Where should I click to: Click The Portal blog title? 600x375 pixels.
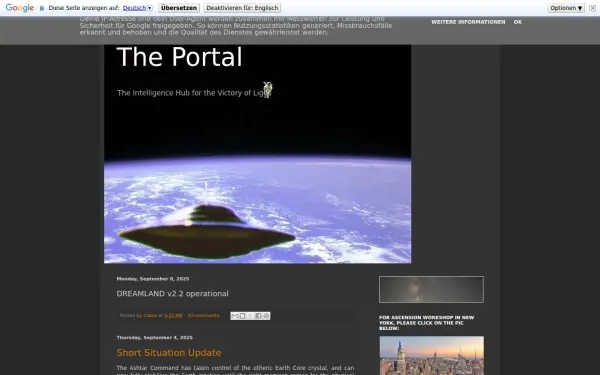[x=179, y=57]
